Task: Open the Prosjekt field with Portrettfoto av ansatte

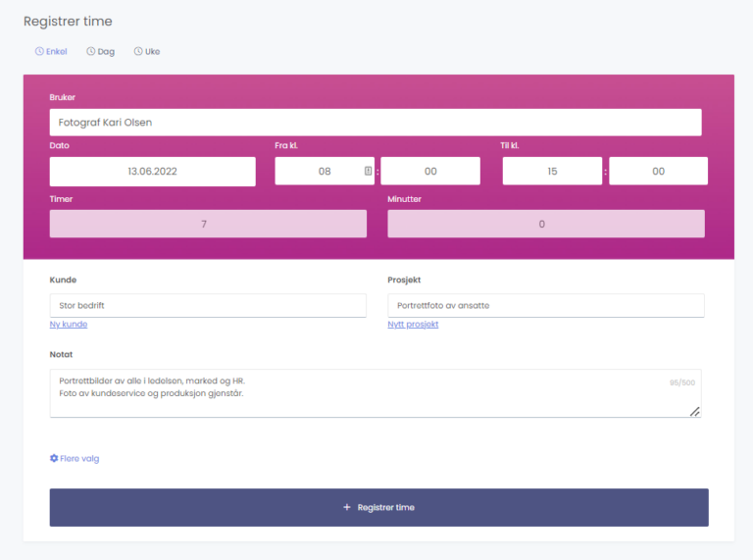Action: [x=545, y=305]
